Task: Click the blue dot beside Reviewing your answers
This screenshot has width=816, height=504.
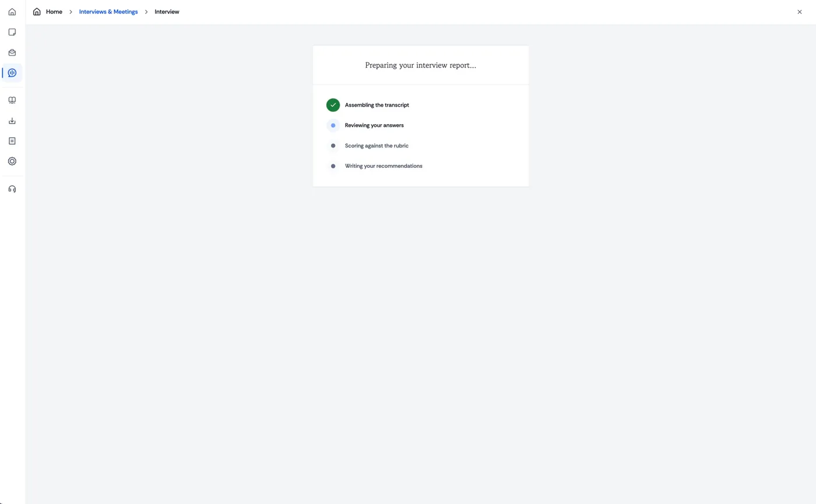Action: tap(333, 125)
